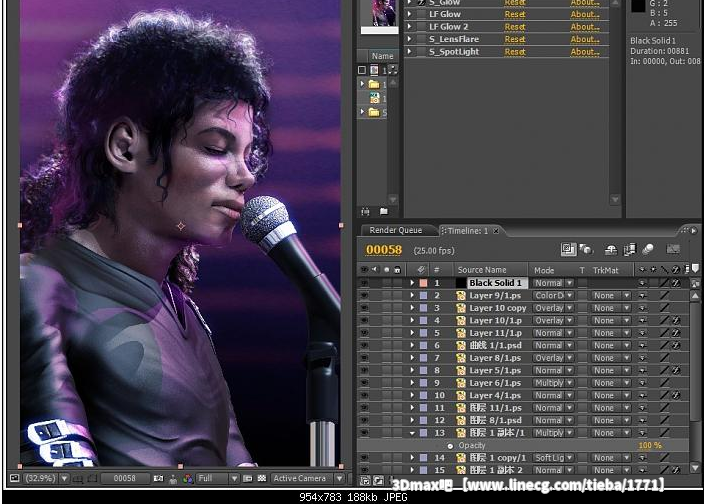Select the Timeline: 1 tab
The width and height of the screenshot is (704, 504).
(467, 230)
